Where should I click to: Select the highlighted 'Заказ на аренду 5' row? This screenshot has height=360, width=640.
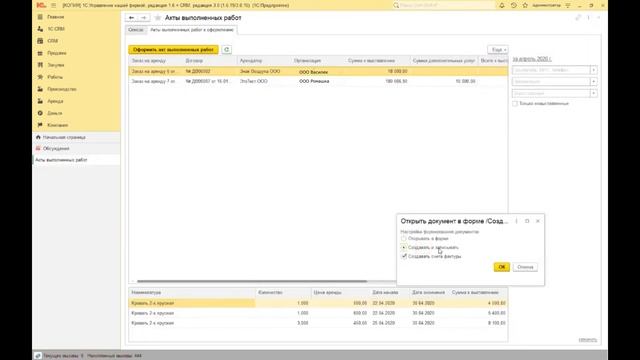318,71
